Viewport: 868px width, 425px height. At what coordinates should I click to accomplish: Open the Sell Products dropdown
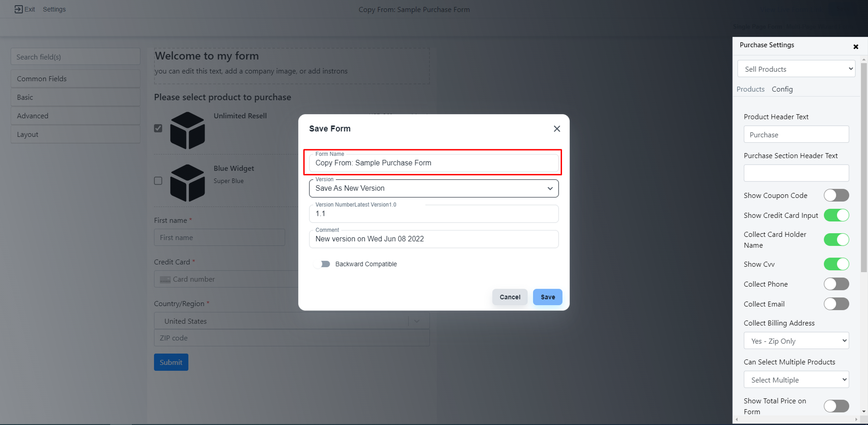coord(796,69)
